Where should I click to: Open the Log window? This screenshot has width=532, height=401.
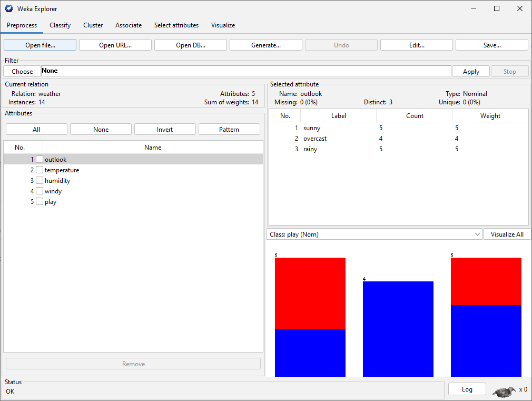pyautogui.click(x=467, y=388)
